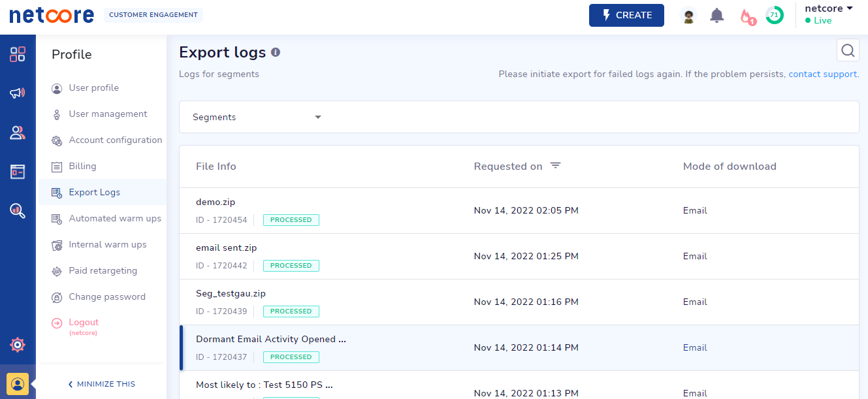868x399 pixels.
Task: Click the Nov 14, 2022 01:16 PM timestamp
Action: tap(526, 302)
